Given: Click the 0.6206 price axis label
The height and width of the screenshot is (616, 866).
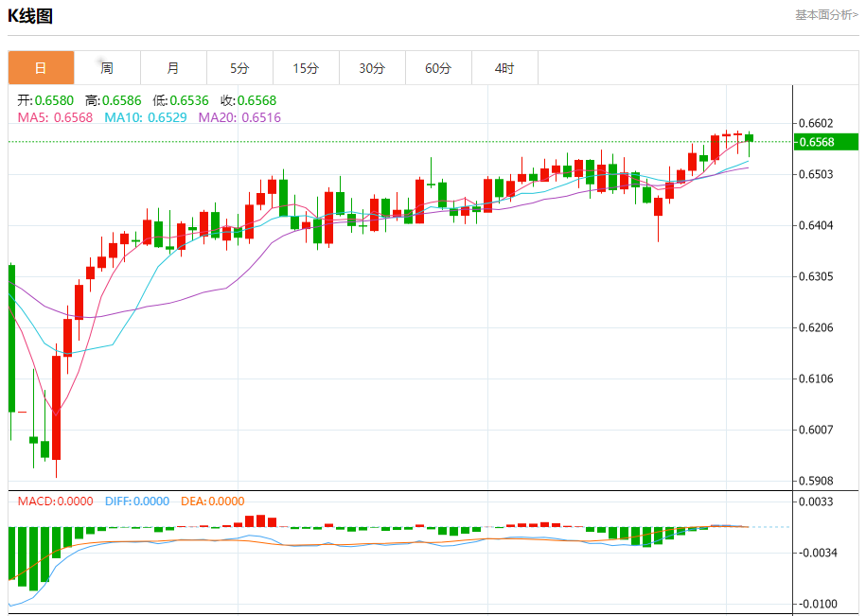Looking at the screenshot, I should [x=816, y=327].
